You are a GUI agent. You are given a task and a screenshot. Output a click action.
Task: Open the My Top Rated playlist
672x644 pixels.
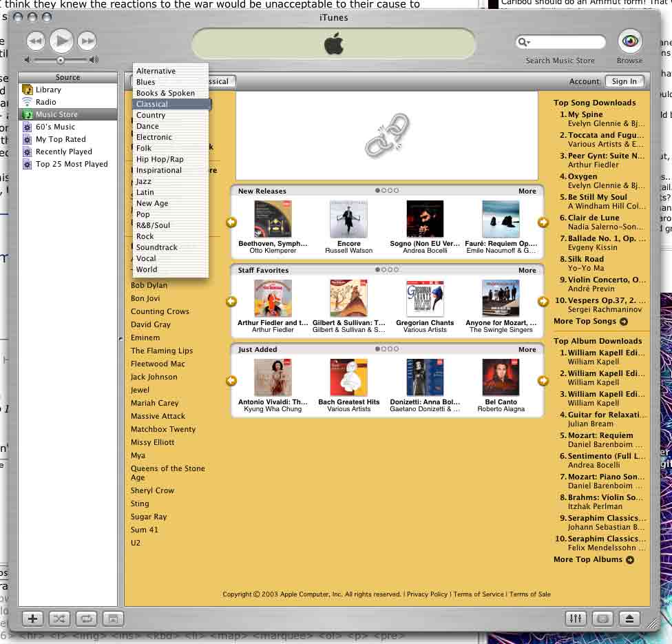(x=67, y=139)
